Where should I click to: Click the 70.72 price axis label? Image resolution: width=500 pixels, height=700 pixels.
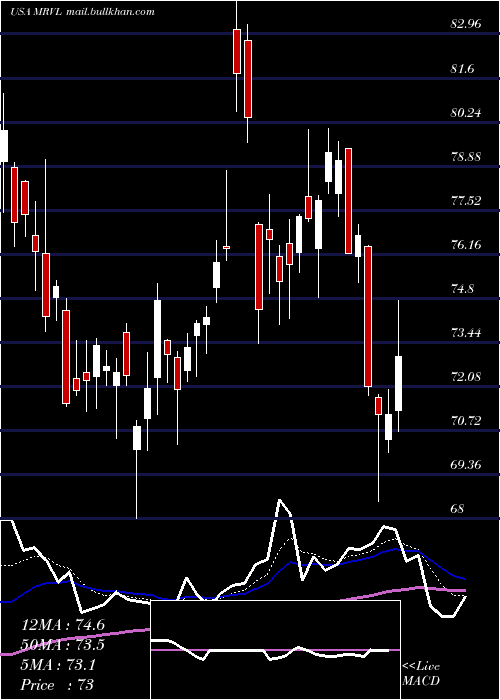click(x=466, y=421)
